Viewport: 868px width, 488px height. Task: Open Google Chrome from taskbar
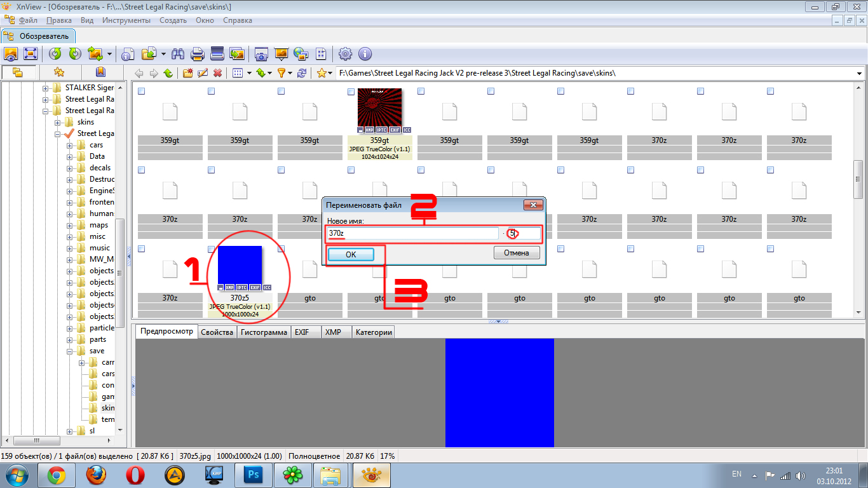tap(57, 475)
